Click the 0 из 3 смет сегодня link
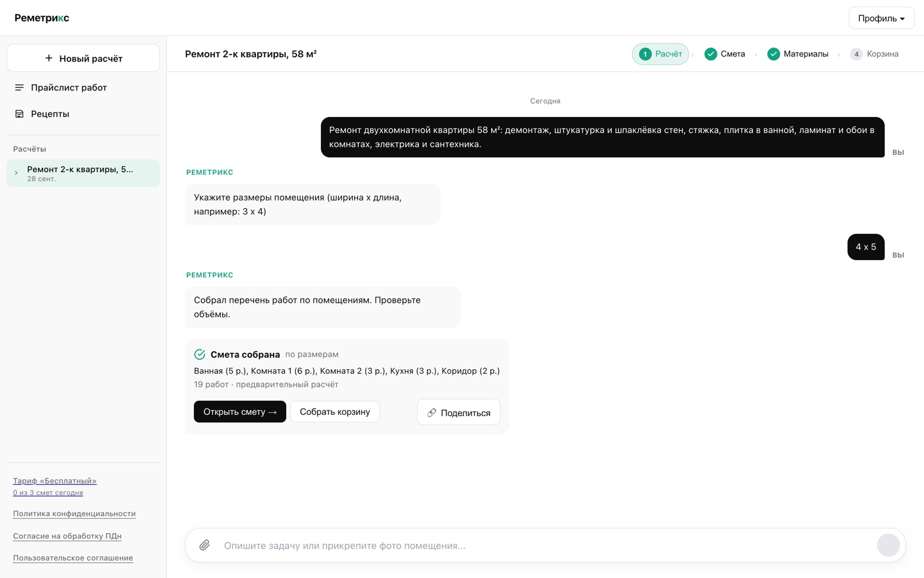The image size is (924, 578). [x=48, y=493]
